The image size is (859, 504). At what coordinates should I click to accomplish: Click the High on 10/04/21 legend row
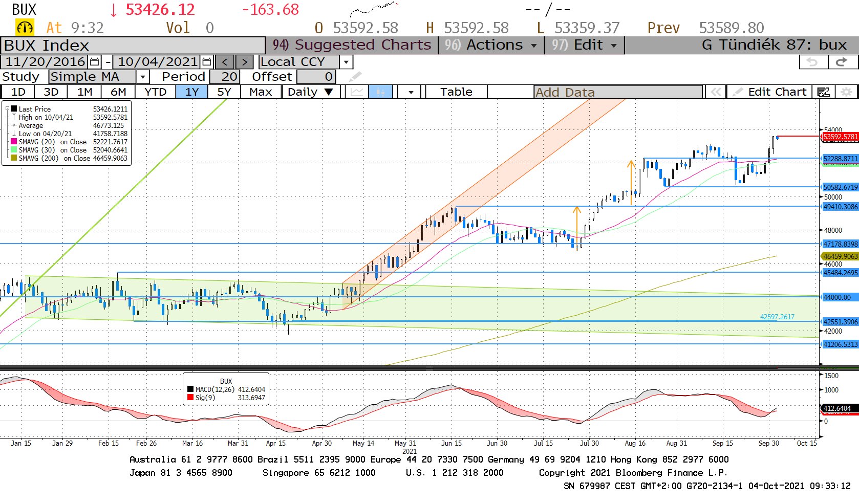(69, 117)
